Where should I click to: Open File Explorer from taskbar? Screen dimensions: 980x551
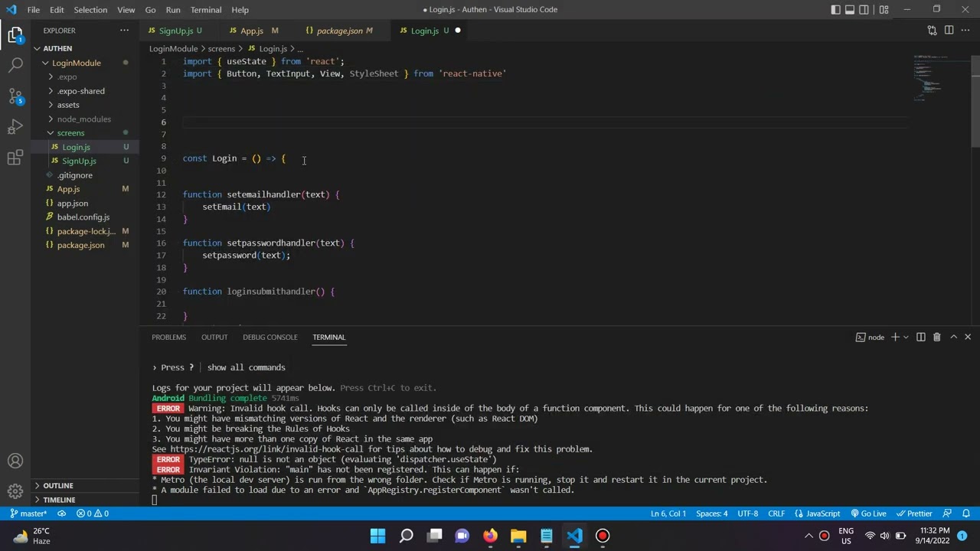pos(518,536)
